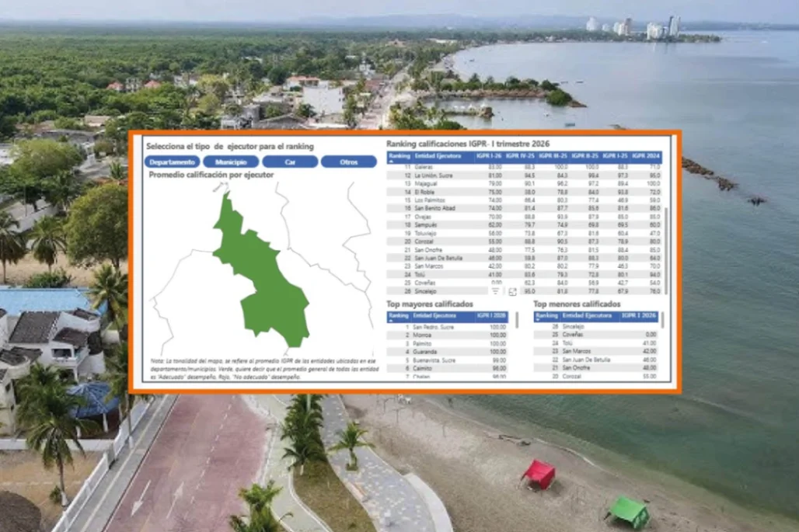Click 'Morroa' in Top mayores table

pyautogui.click(x=422, y=336)
